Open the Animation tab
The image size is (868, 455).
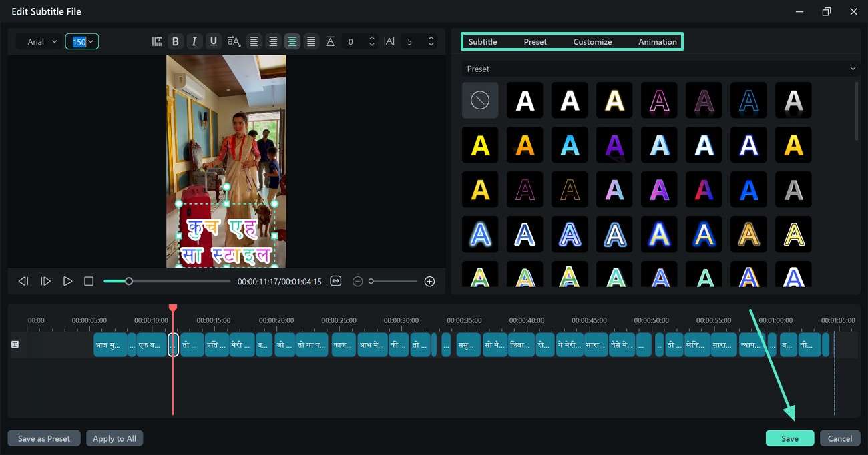(658, 41)
